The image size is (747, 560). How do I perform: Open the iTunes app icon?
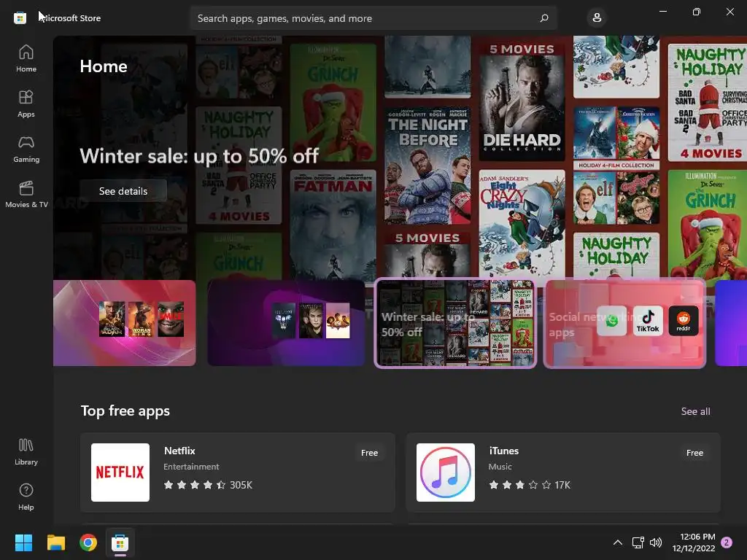coord(446,472)
